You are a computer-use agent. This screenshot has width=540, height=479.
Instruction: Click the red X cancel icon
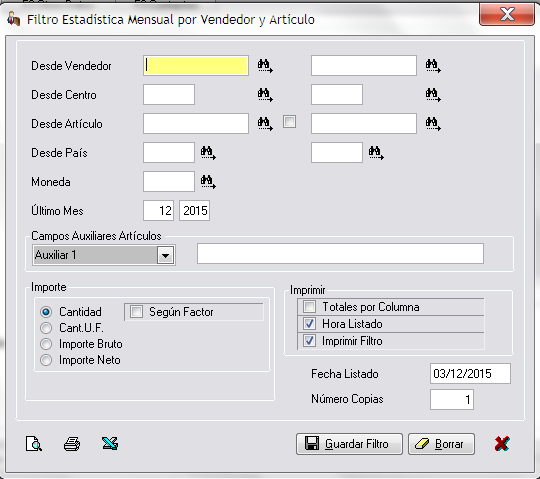(502, 444)
